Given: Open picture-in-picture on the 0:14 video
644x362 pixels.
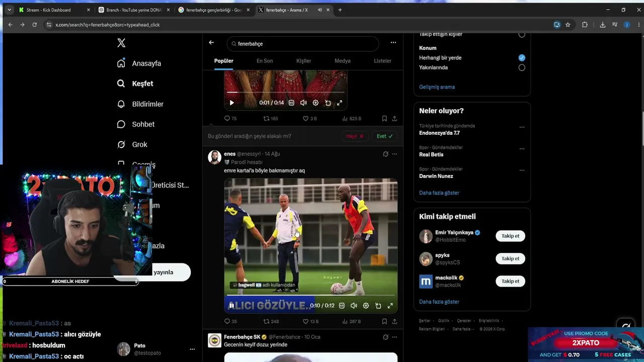Looking at the screenshot, I should pos(328,103).
